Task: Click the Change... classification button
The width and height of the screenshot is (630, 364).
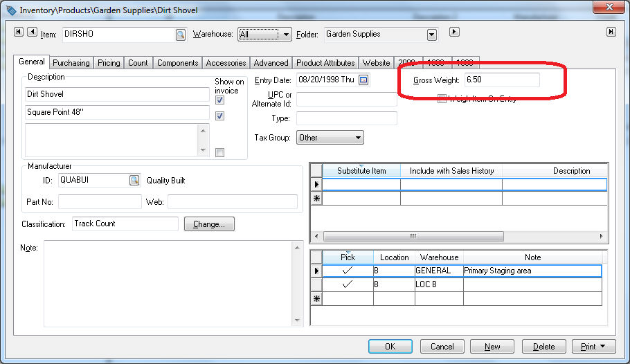Action: pos(209,224)
